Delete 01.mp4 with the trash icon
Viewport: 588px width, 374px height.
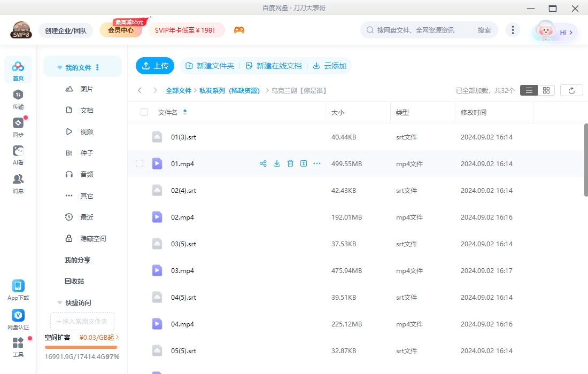[x=290, y=163]
